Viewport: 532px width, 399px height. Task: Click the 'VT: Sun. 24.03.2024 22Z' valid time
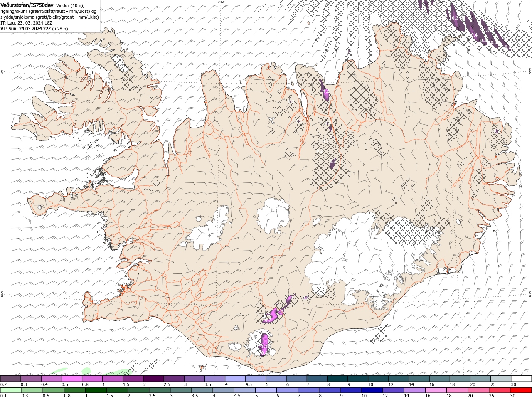(x=26, y=29)
